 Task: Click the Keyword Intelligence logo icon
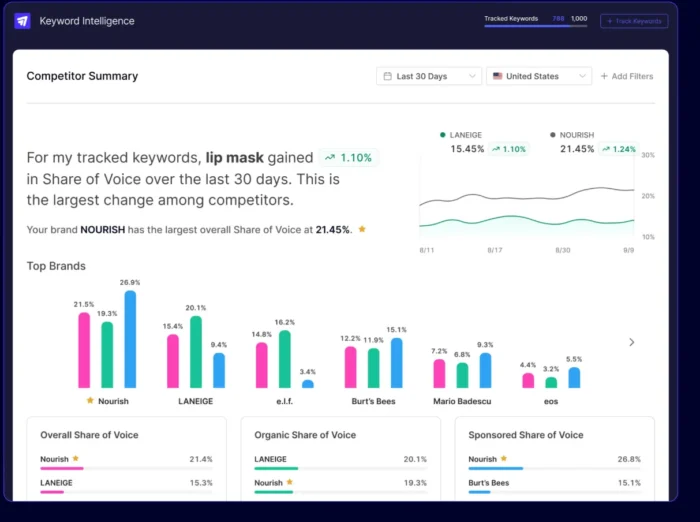coord(22,21)
